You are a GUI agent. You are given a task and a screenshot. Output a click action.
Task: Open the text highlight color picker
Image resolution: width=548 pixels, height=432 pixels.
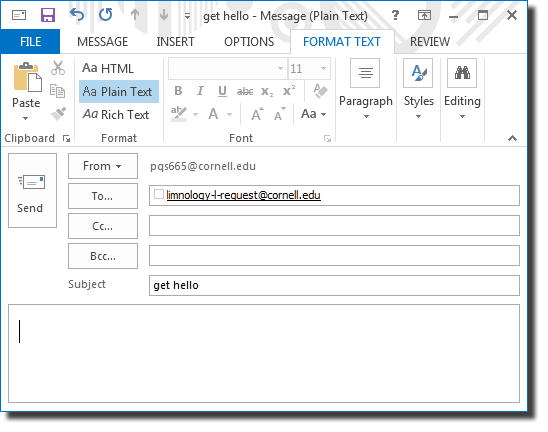195,114
